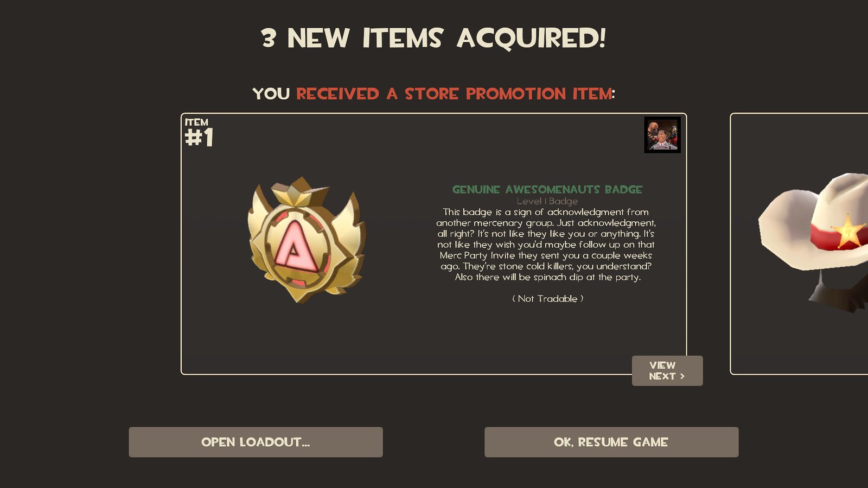Click the Genuine Awesomenauts Badge title
Screen dimensions: 868x488
point(547,189)
